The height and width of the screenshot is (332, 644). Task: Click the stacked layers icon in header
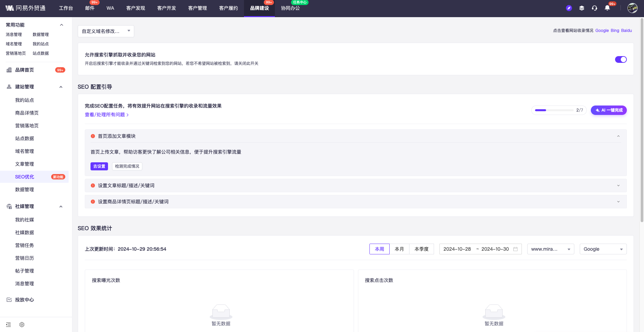[582, 8]
